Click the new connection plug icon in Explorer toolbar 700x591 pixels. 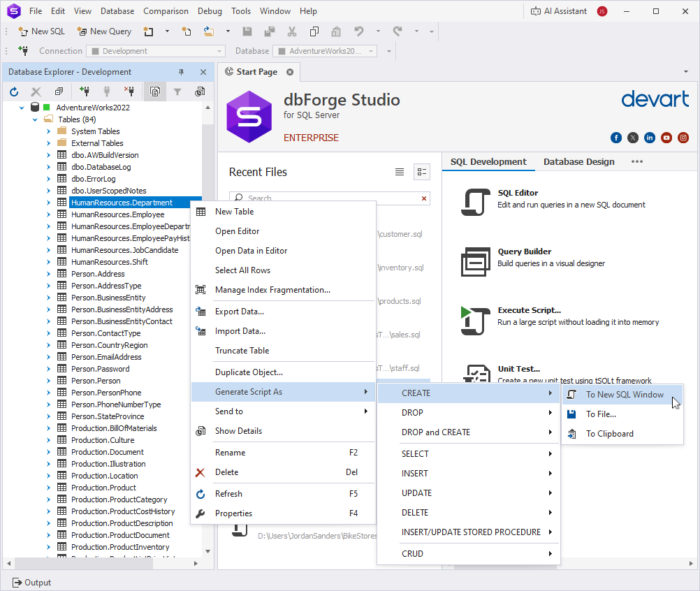[x=85, y=92]
